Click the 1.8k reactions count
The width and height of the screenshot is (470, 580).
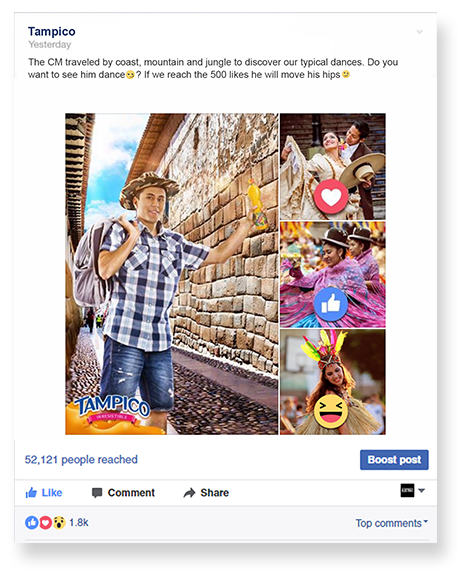[79, 523]
